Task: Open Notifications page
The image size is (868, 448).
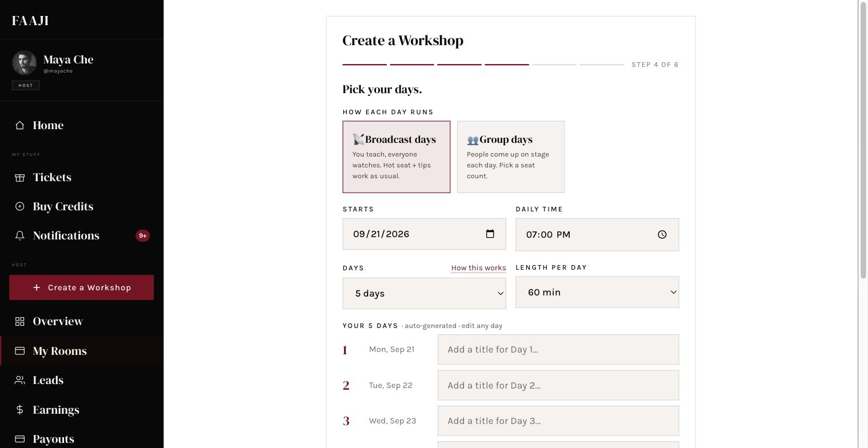Action: (82, 235)
